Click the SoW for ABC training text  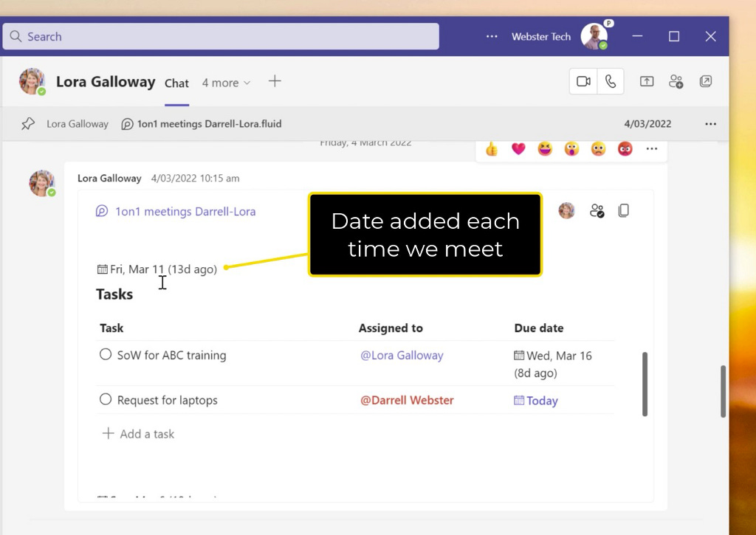coord(171,355)
